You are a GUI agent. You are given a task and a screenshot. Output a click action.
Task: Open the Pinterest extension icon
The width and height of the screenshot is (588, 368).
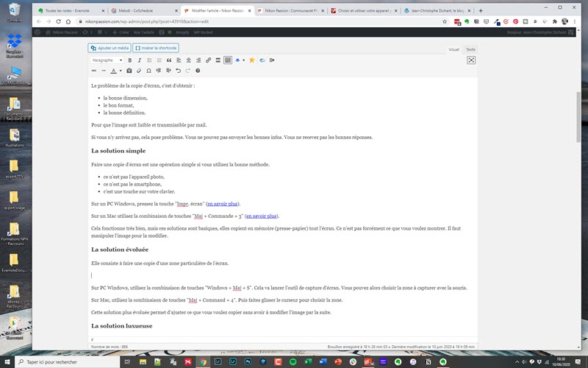click(516, 21)
